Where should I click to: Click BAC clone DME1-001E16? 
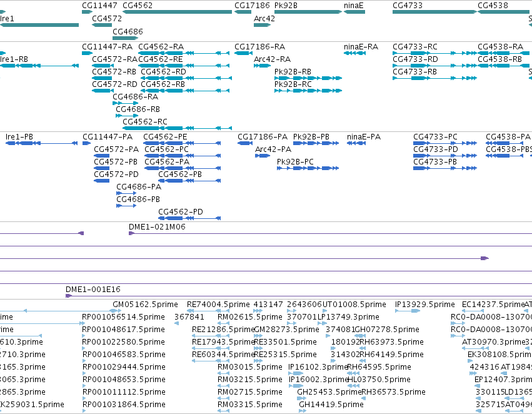[x=93, y=290]
